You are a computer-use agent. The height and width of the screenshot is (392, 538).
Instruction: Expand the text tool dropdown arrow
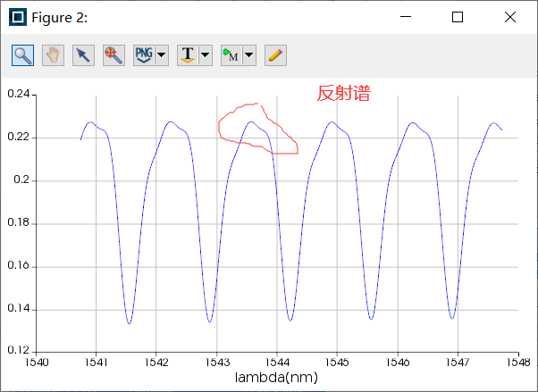pyautogui.click(x=206, y=55)
